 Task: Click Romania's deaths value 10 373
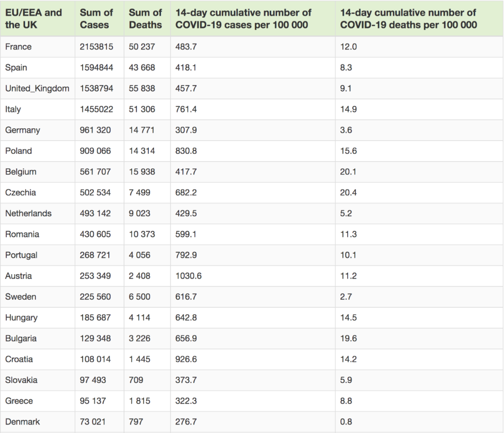coord(142,234)
